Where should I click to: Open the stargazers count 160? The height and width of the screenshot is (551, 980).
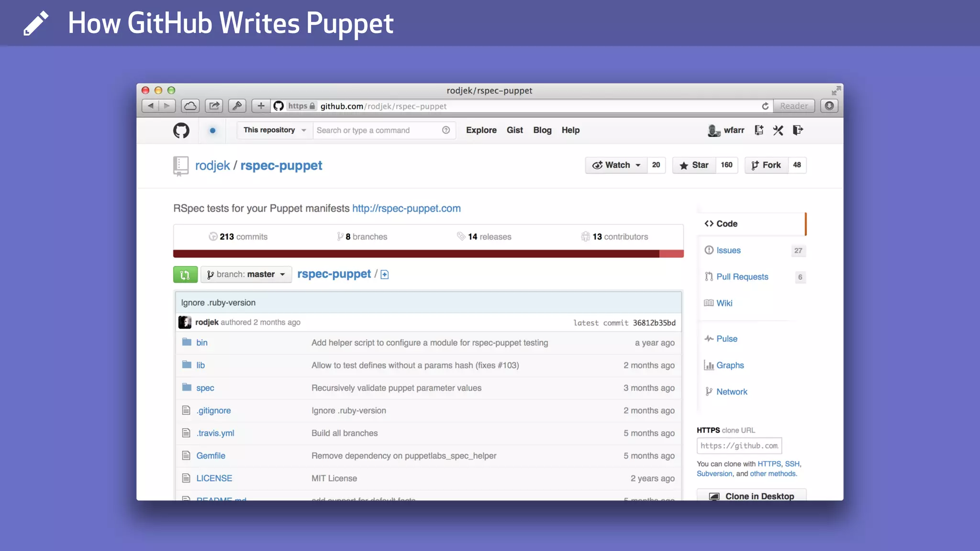coord(726,165)
